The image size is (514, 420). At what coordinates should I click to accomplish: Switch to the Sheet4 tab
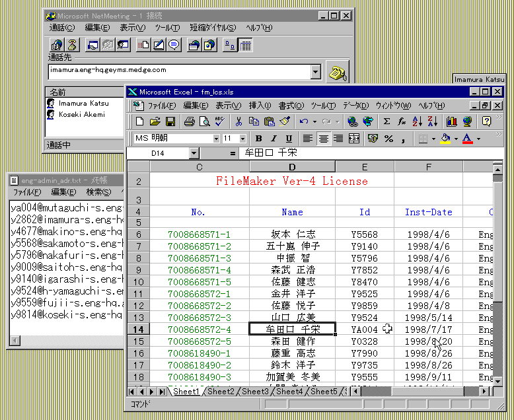pyautogui.click(x=289, y=392)
